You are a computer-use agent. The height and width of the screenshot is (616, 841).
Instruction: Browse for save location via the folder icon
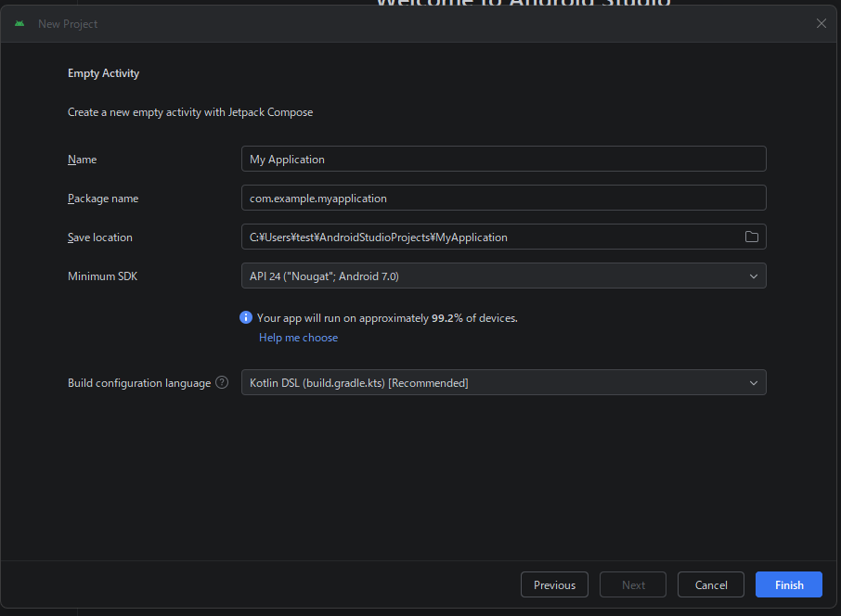coord(752,237)
